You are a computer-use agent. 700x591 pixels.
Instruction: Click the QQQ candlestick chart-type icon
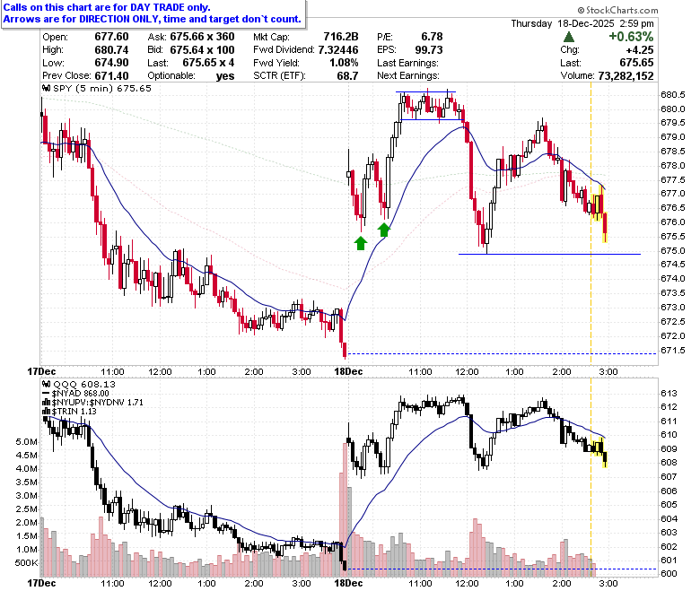coord(46,384)
